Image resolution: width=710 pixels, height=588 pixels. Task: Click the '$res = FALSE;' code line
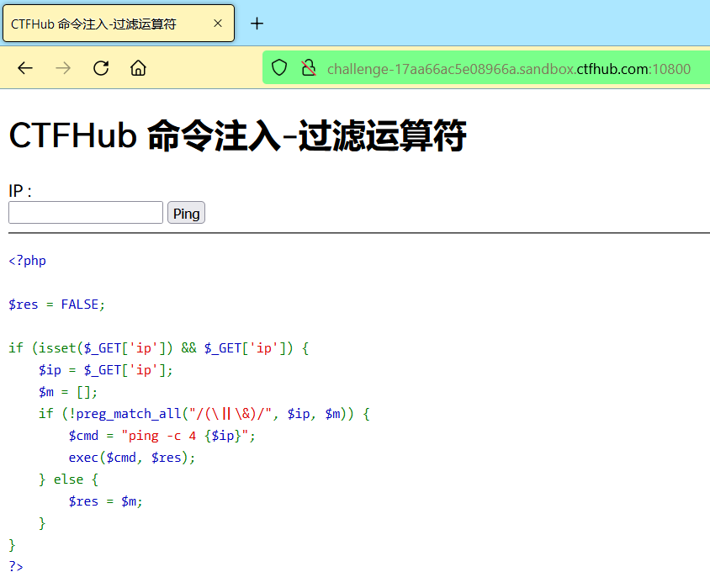[x=56, y=305]
